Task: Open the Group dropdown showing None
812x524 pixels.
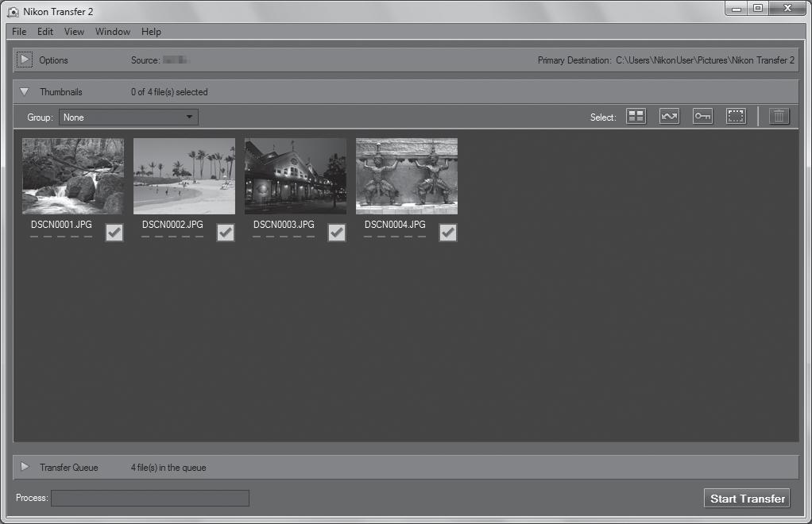Action: [x=129, y=118]
